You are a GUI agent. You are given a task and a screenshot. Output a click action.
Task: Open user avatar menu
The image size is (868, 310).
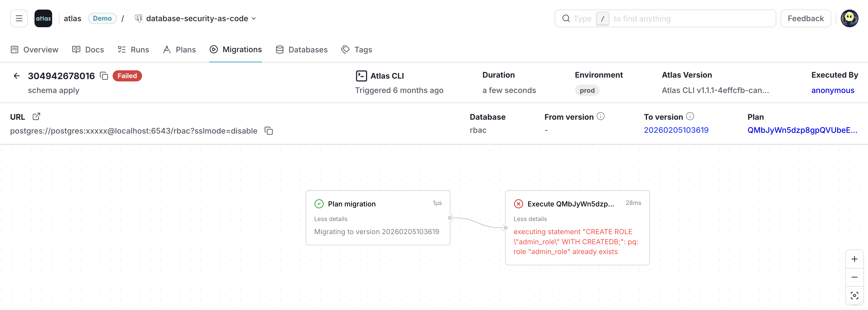click(849, 19)
